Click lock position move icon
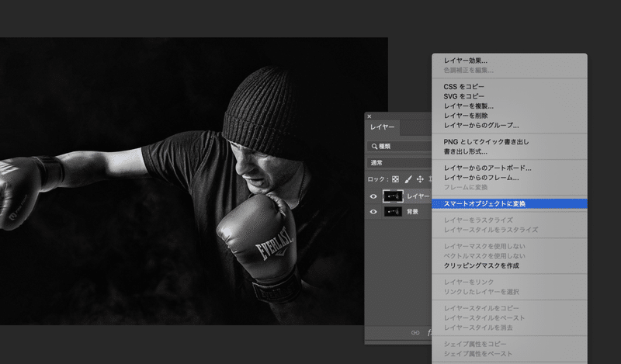Screen dimensions: 621x364 420,179
